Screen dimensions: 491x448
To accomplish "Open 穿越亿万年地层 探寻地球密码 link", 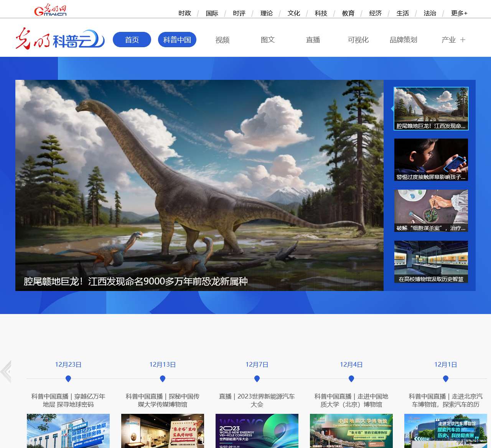I will point(68,400).
